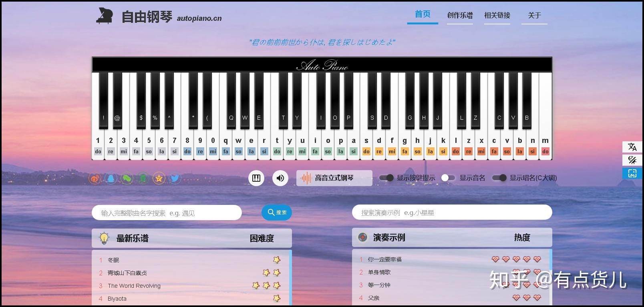Open the score 青城山下白素贞
The image size is (644, 307).
127,273
